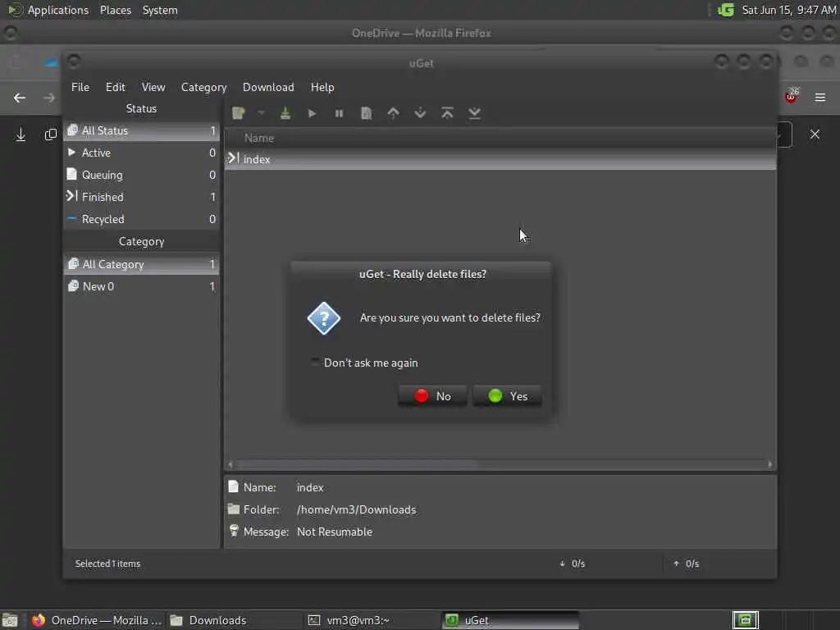Move download up with arrow icon

pos(393,113)
